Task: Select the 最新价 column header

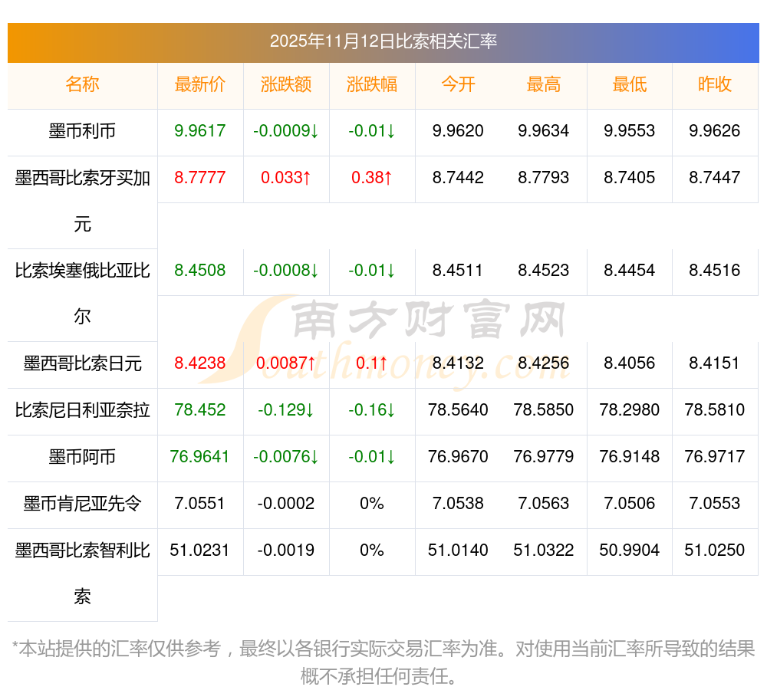Action: pos(200,84)
